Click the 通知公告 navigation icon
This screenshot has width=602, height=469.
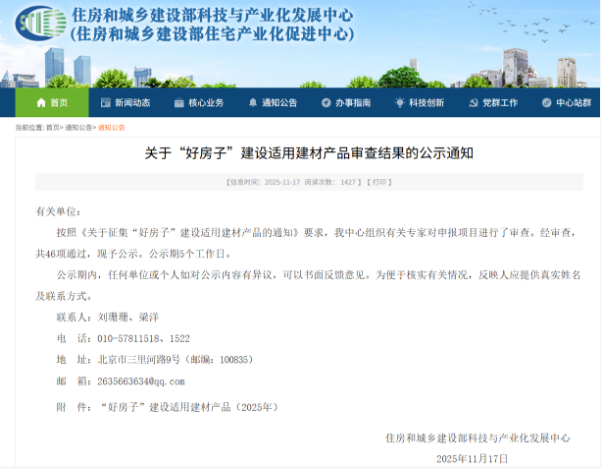coord(253,103)
